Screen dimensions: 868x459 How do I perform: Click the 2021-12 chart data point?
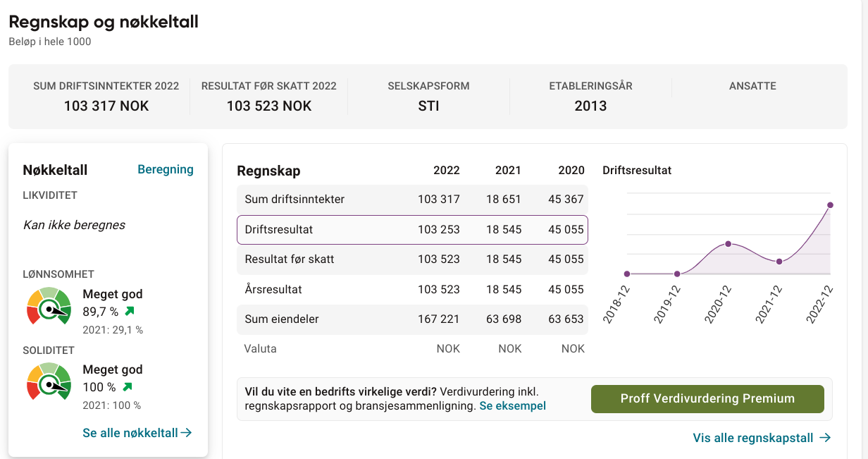[x=779, y=262]
